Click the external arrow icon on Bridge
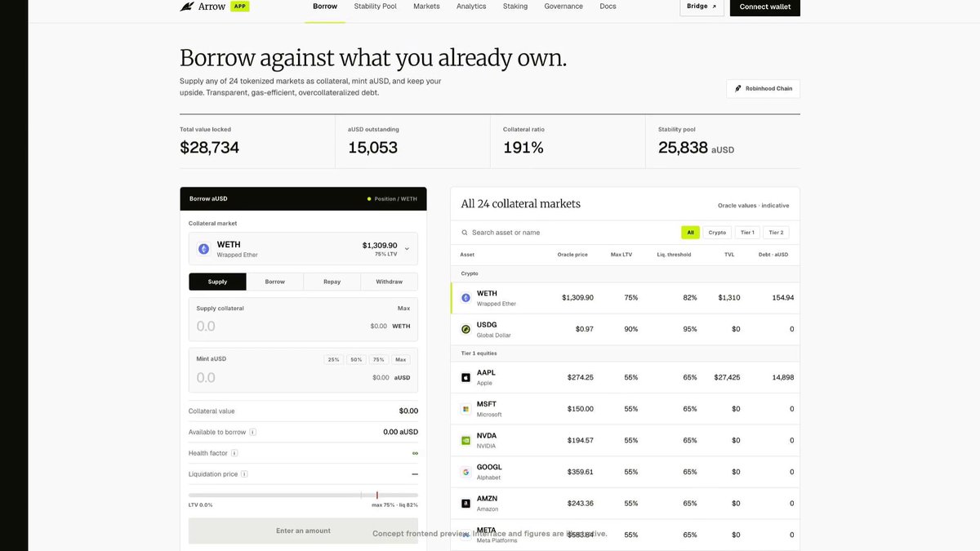Screen dimensions: 980x551 tap(714, 7)
